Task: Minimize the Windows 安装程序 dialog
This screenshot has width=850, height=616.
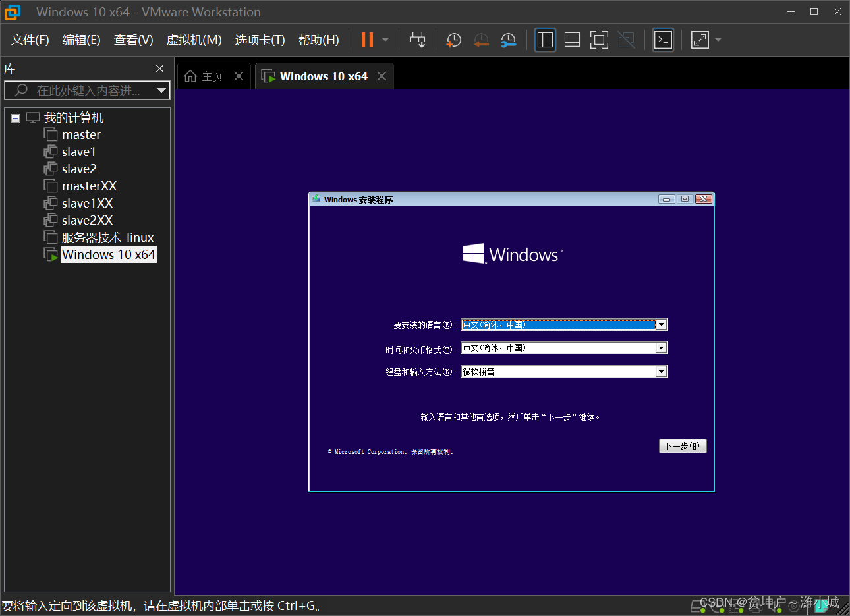Action: [x=667, y=199]
